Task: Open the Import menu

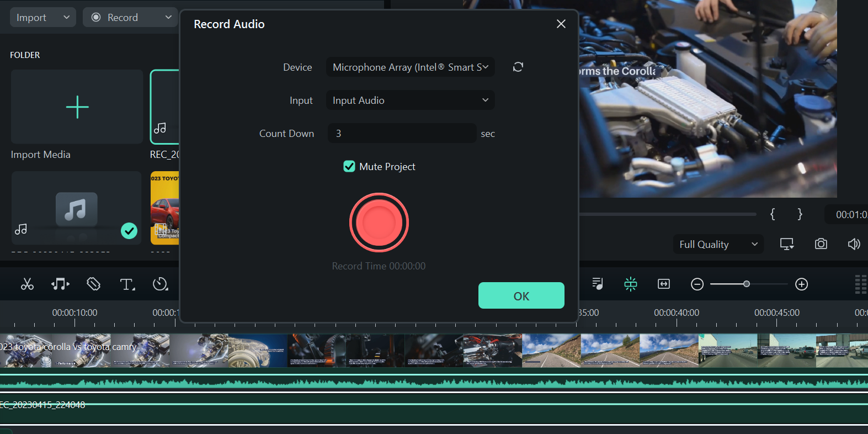Action: tap(42, 18)
